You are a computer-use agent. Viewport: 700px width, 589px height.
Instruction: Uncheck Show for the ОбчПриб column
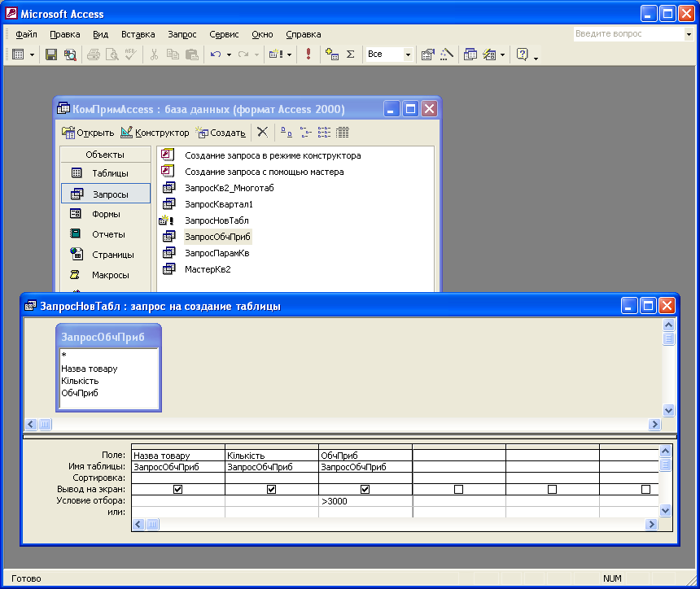(365, 490)
